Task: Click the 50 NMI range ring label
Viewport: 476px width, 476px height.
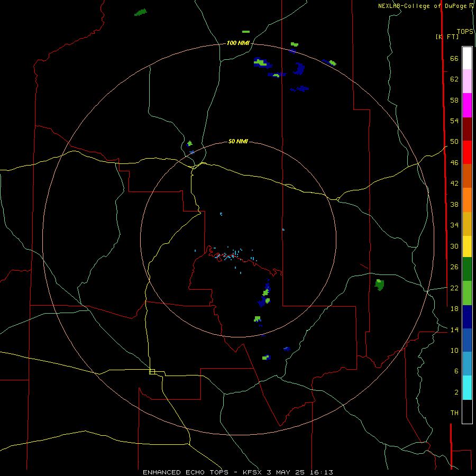Action: click(238, 141)
